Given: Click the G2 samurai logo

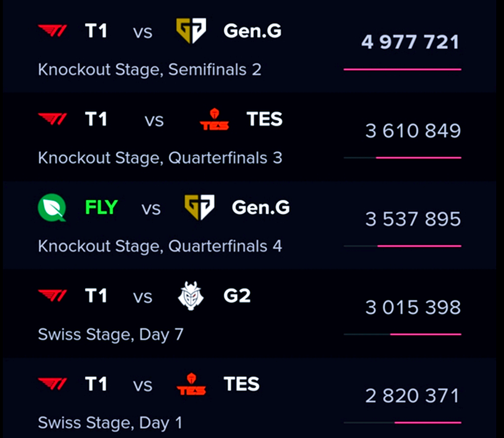Looking at the screenshot, I should click(x=191, y=296).
